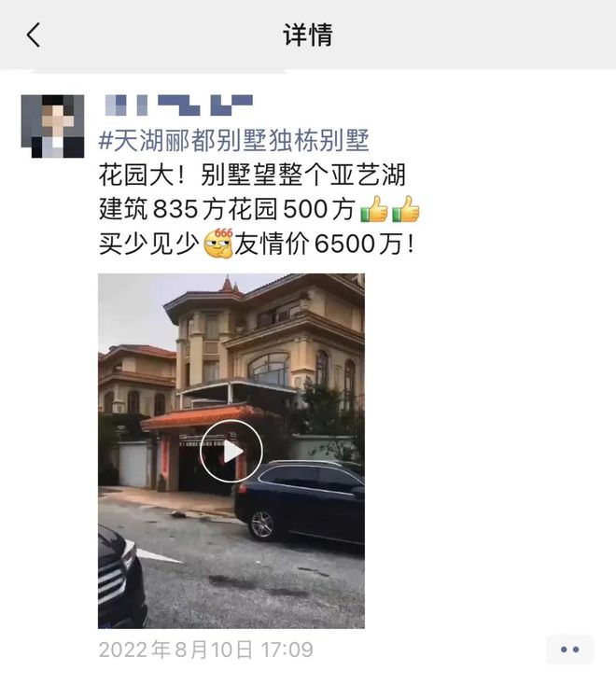The width and height of the screenshot is (616, 699).
Task: Select the text line 花园大！别墅望整个亚艺湖
Action: coord(252,175)
